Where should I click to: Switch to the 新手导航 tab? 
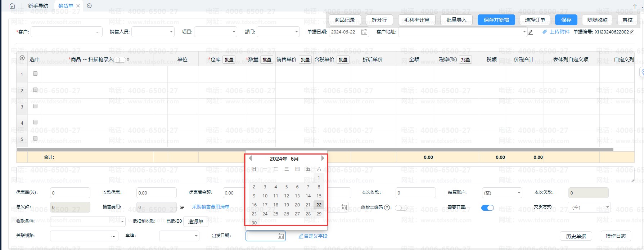coord(38,6)
